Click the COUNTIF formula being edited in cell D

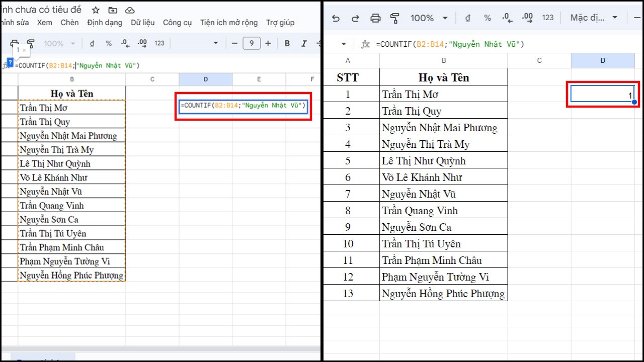pos(243,106)
